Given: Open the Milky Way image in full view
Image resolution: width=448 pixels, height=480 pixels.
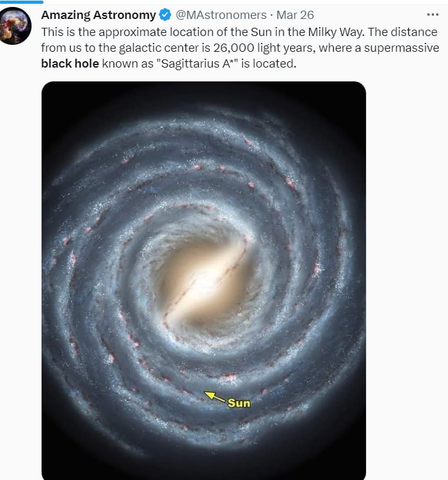Looking at the screenshot, I should click(x=204, y=280).
